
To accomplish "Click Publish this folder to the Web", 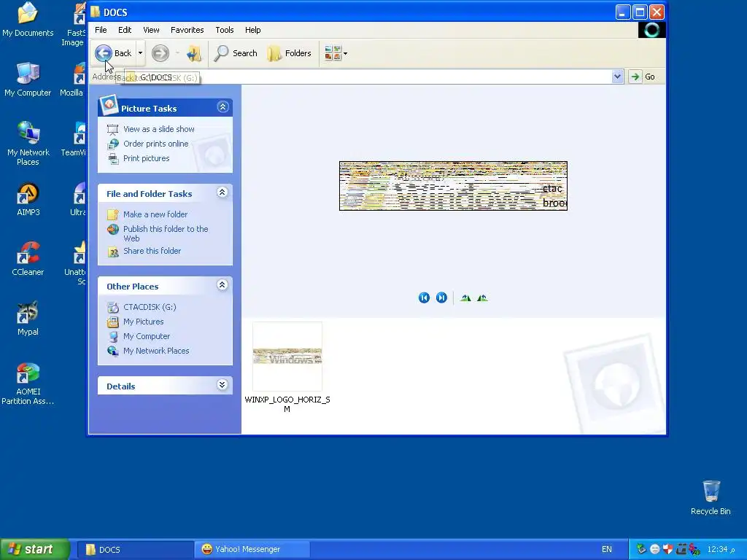I will [166, 233].
